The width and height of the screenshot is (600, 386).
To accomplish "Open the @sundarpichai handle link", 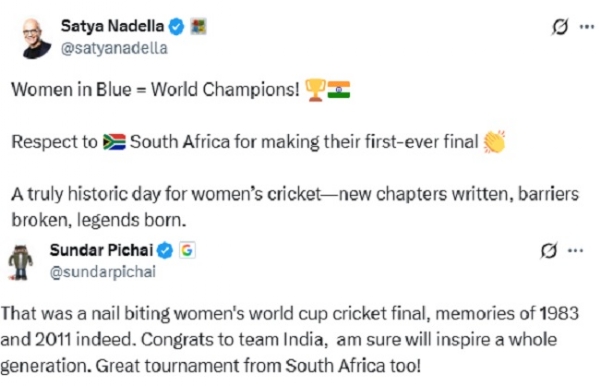I will (103, 272).
